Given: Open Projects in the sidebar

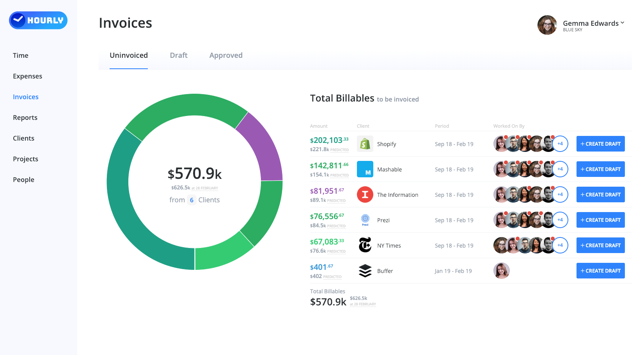Looking at the screenshot, I should coord(25,159).
